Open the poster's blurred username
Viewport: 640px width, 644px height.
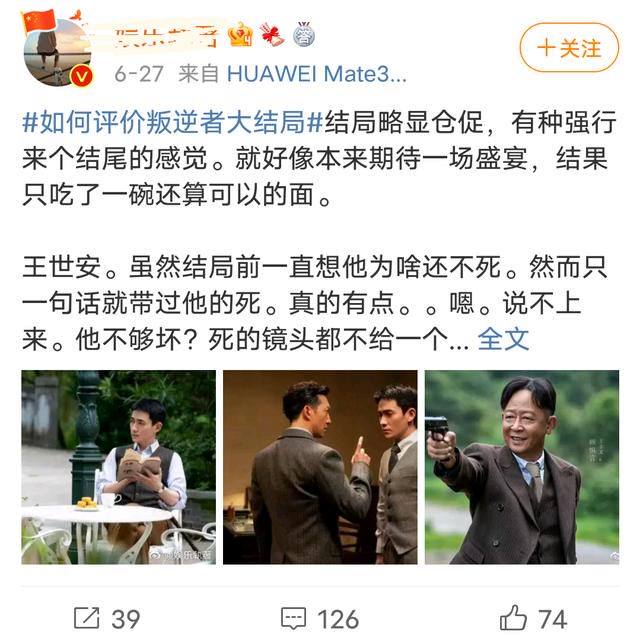(x=165, y=36)
